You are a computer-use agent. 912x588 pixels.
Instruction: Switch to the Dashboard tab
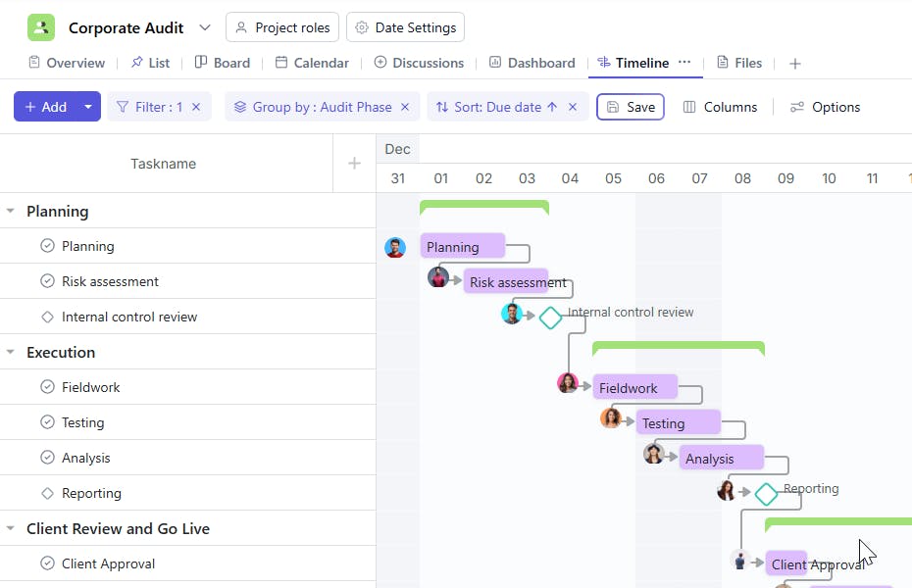coord(532,63)
